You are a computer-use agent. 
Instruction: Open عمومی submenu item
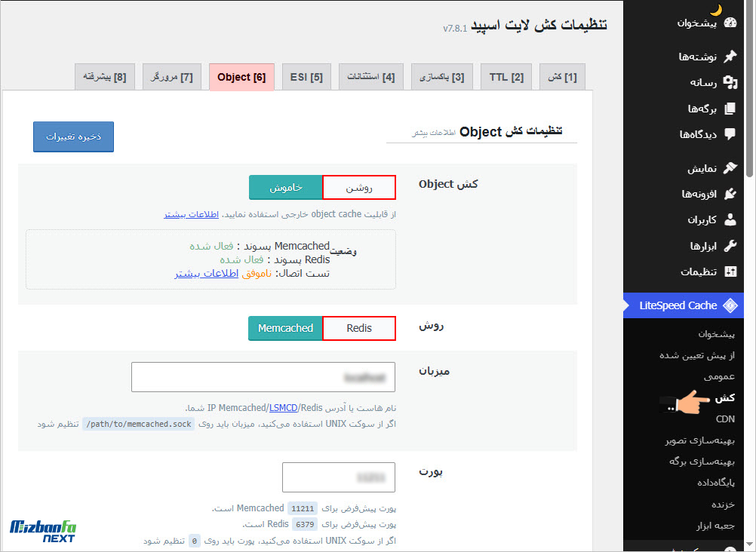click(719, 376)
